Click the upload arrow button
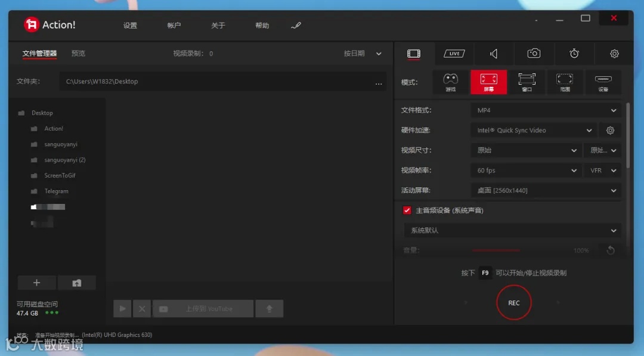The image size is (644, 356). (x=270, y=309)
